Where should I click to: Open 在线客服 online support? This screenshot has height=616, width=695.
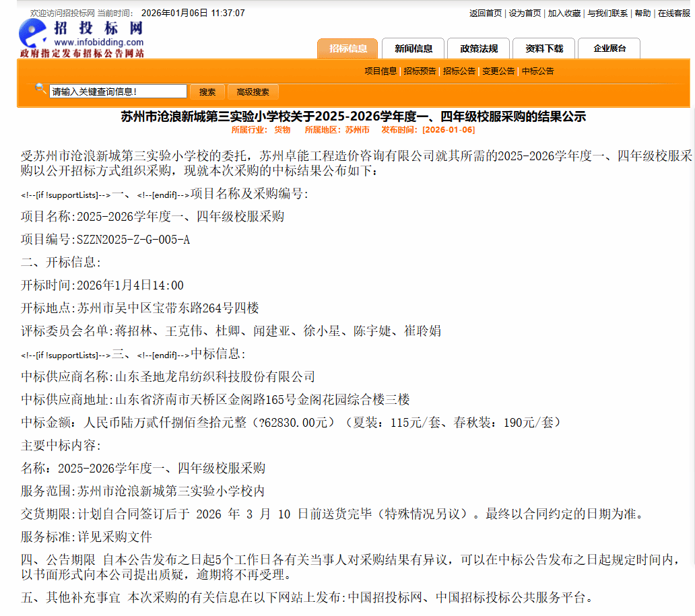pos(673,13)
